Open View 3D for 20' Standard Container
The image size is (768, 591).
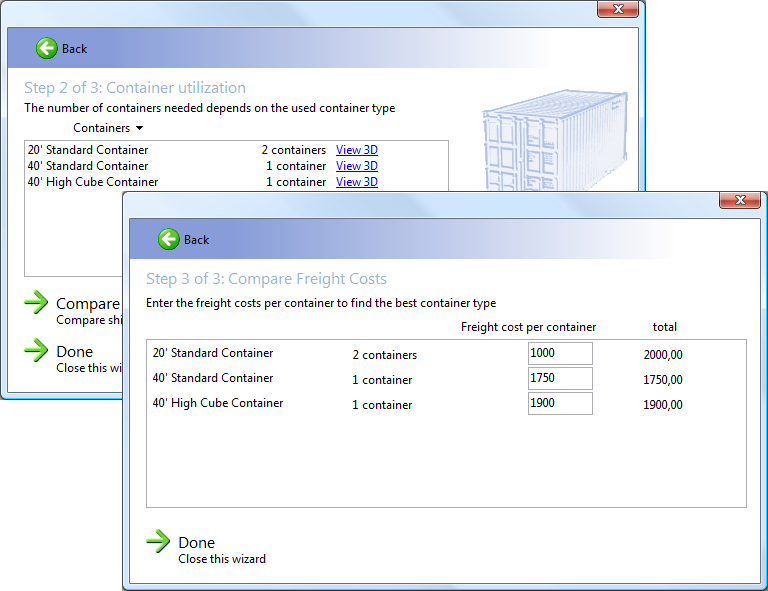point(356,150)
